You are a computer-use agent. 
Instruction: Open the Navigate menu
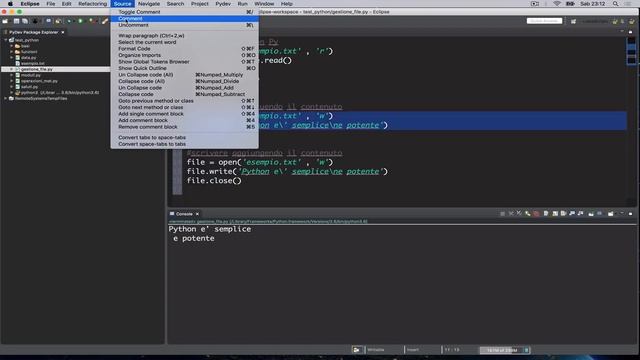[149, 4]
